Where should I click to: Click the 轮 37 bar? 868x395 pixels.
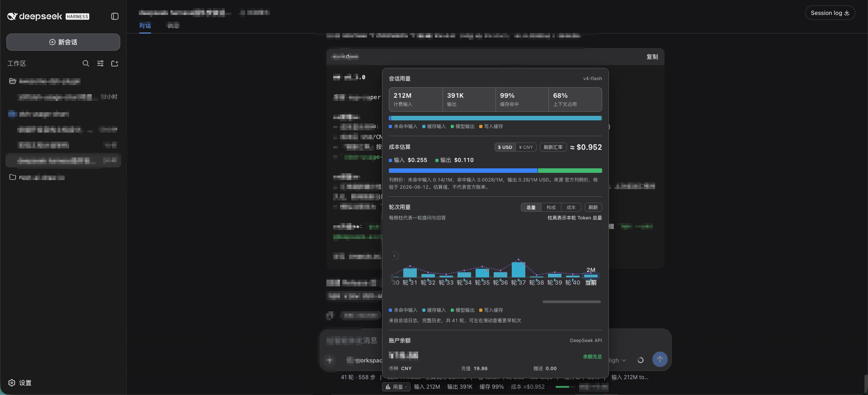tap(519, 270)
